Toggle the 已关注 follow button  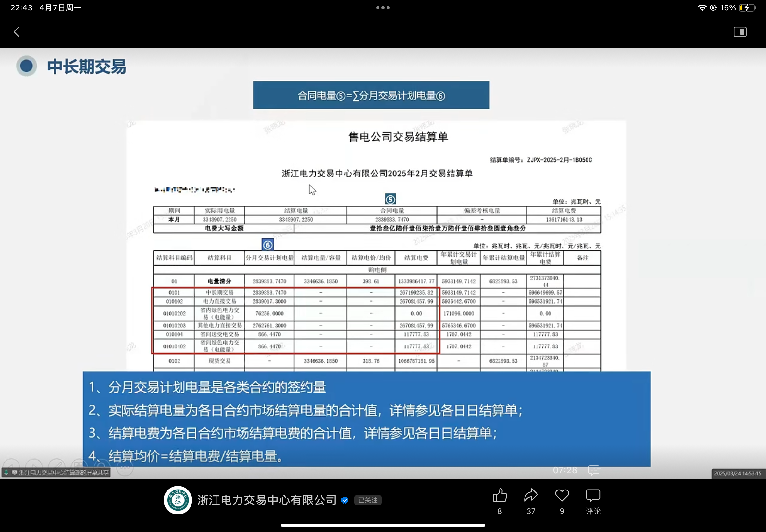click(368, 500)
